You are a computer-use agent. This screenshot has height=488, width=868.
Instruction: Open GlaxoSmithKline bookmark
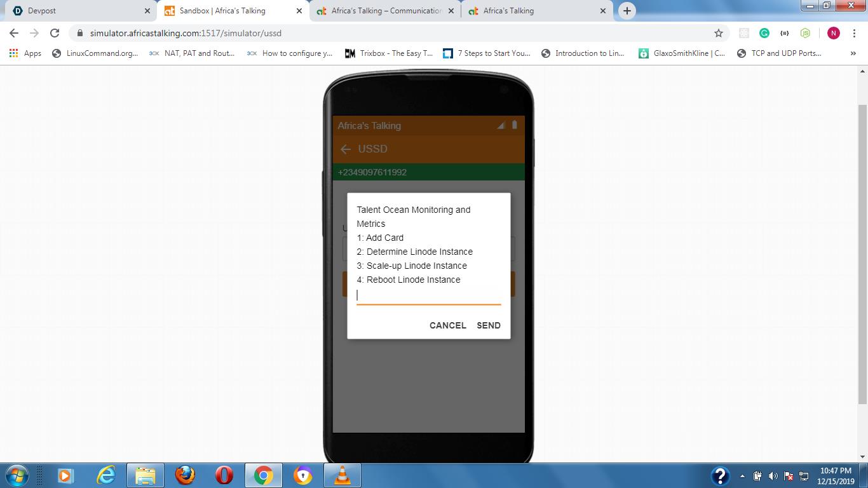click(x=682, y=53)
